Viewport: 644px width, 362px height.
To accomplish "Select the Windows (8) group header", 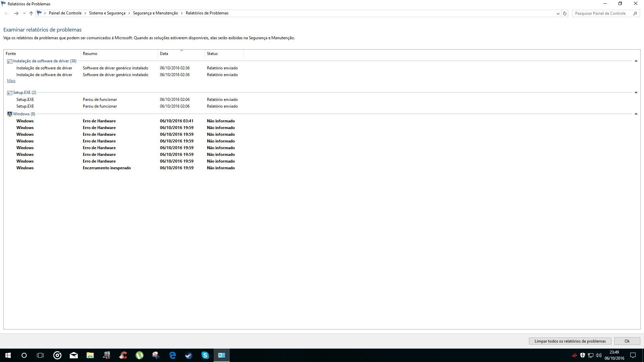I will [x=24, y=114].
